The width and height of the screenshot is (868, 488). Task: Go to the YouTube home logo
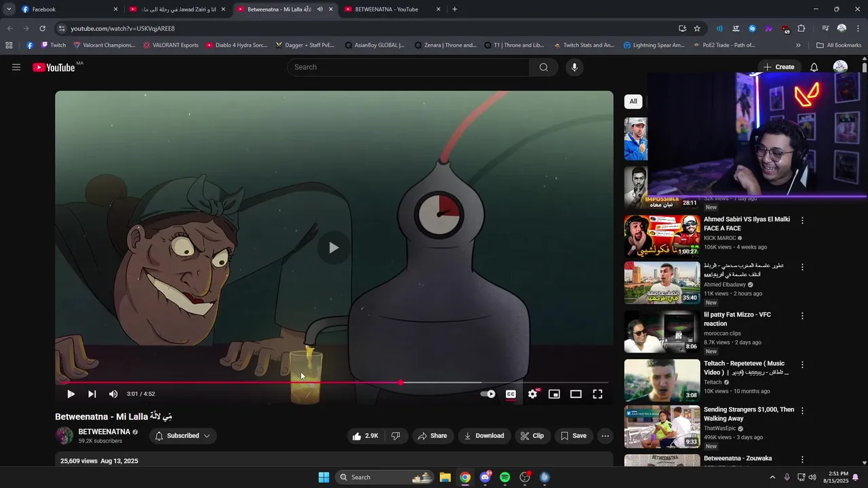[x=54, y=67]
